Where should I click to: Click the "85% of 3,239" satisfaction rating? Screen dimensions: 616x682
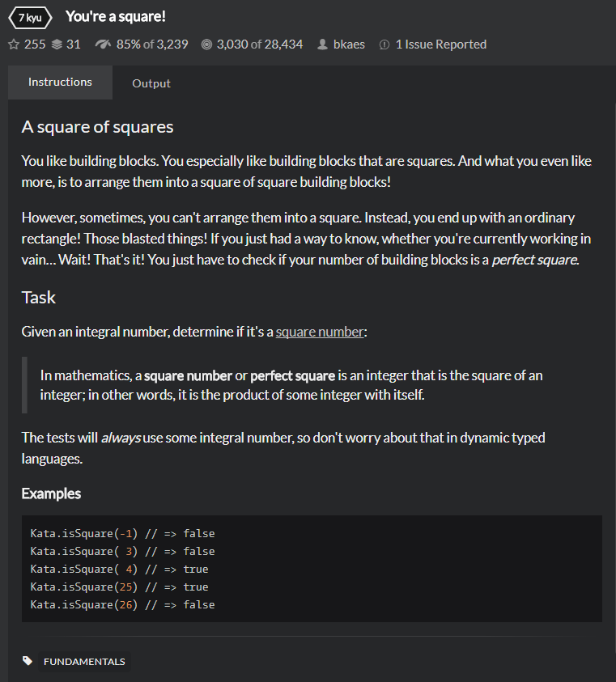[152, 44]
